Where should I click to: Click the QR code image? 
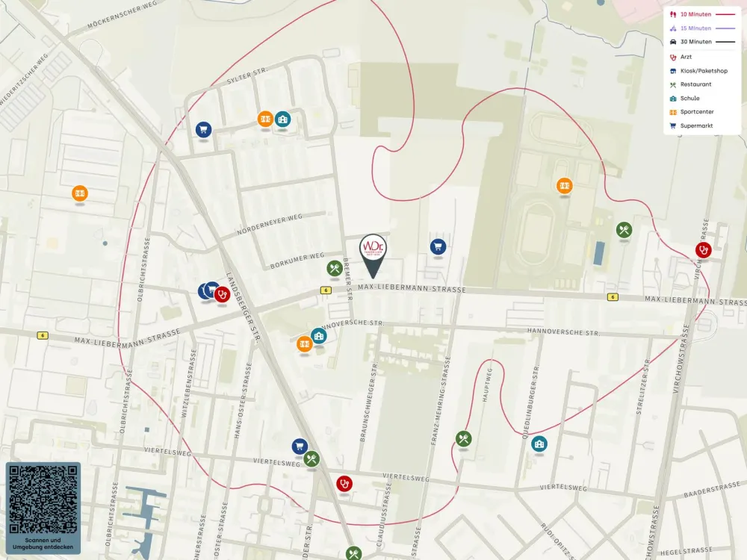[43, 499]
